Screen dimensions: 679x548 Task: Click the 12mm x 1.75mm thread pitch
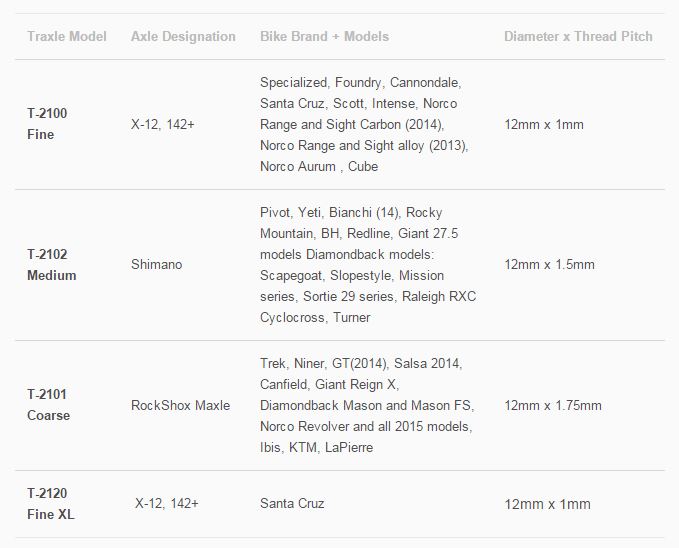553,405
